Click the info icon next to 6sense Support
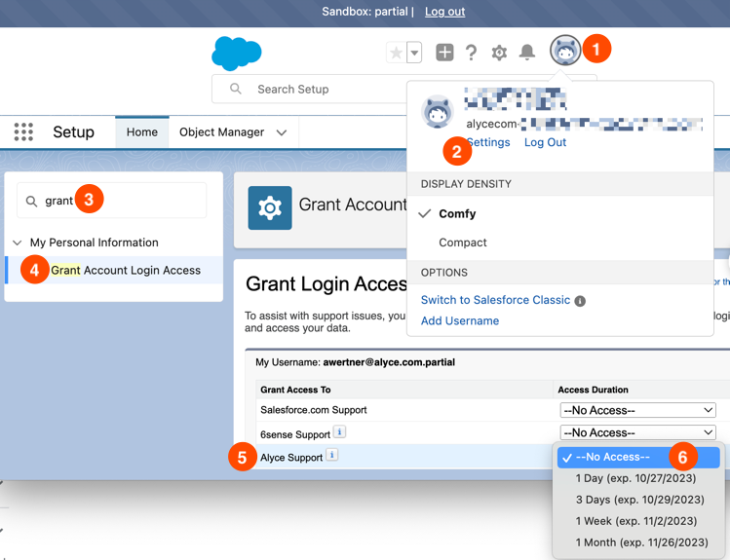The height and width of the screenshot is (560, 730). (x=339, y=431)
